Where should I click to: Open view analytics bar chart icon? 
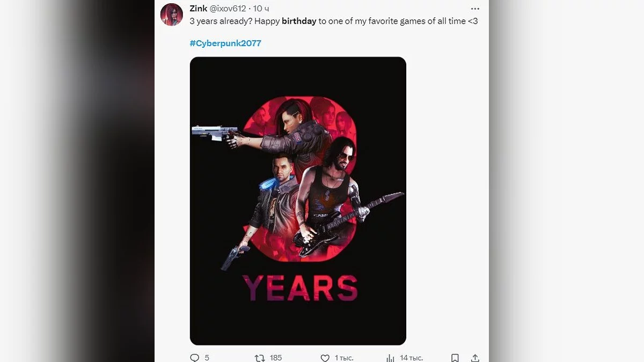[390, 358]
